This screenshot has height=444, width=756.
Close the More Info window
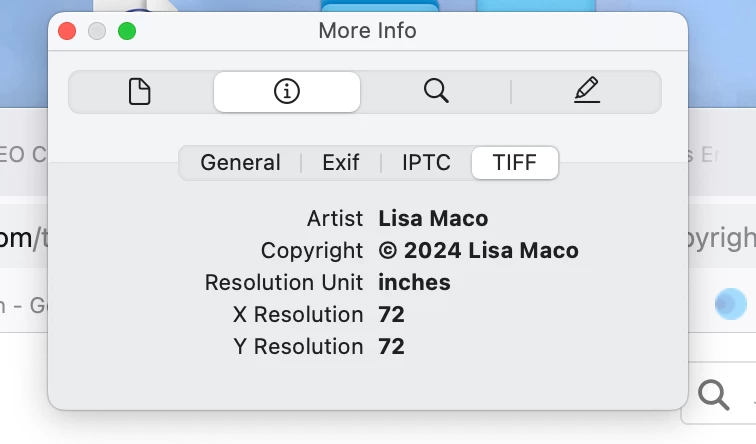coord(68,31)
